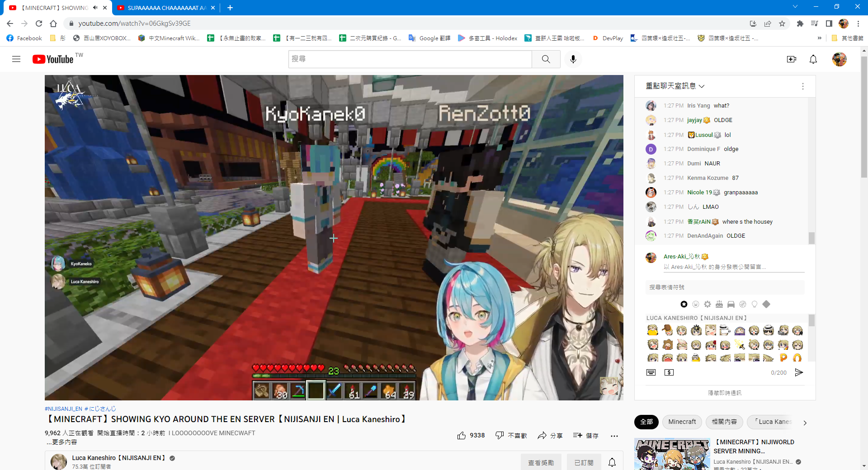Viewport: 868px width, 470px height.
Task: Click the YouTube search input field
Action: [410, 59]
